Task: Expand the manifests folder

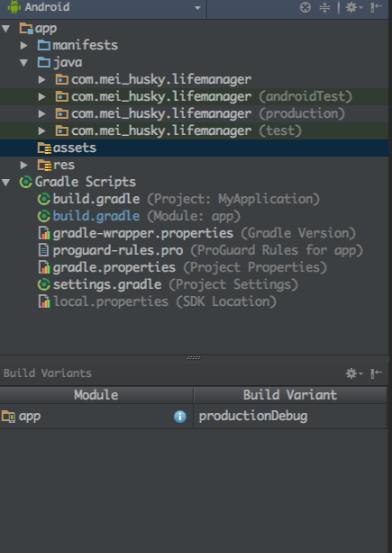Action: coord(24,45)
